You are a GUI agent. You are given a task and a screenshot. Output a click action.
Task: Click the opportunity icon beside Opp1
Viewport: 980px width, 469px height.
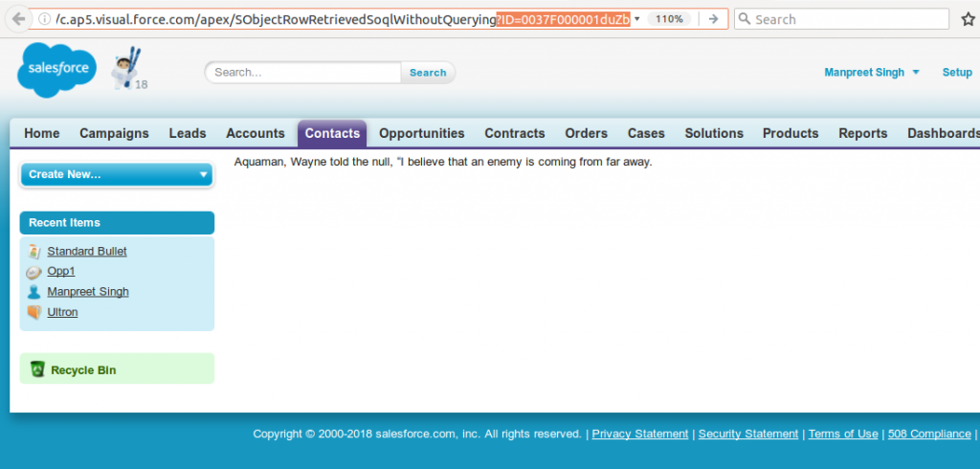[x=34, y=271]
